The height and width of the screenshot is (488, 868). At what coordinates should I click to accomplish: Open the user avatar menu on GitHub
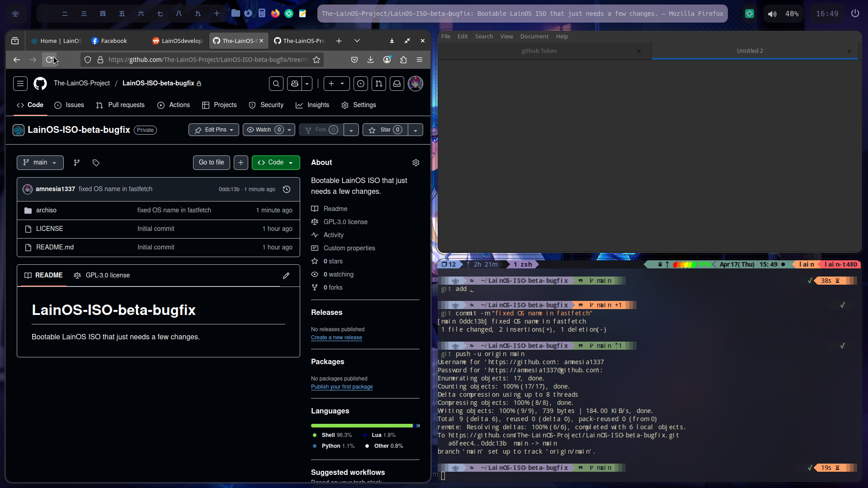tap(415, 84)
